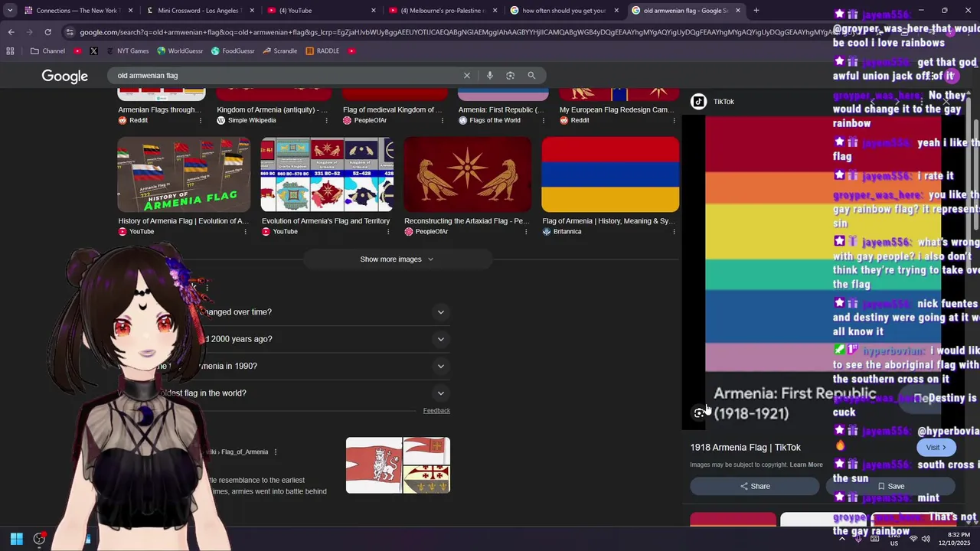Reload the page with the refresh icon
980x551 pixels.
pos(47,32)
